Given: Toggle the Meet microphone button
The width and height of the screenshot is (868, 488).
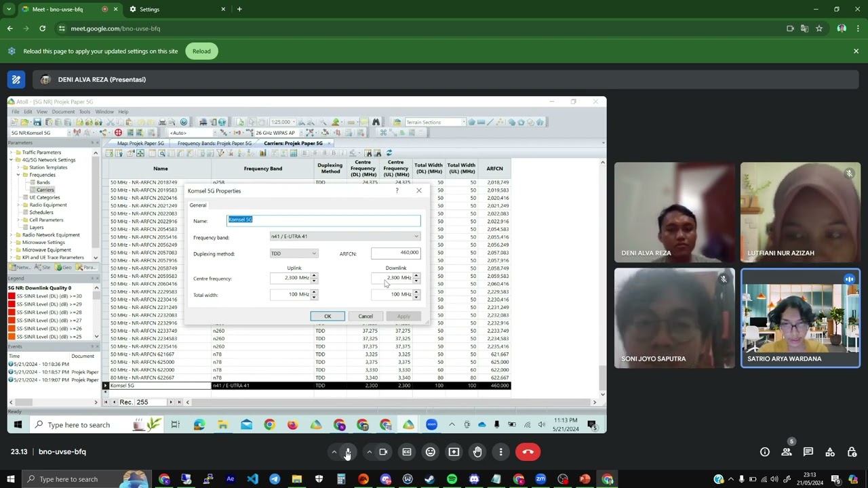Looking at the screenshot, I should 348,452.
